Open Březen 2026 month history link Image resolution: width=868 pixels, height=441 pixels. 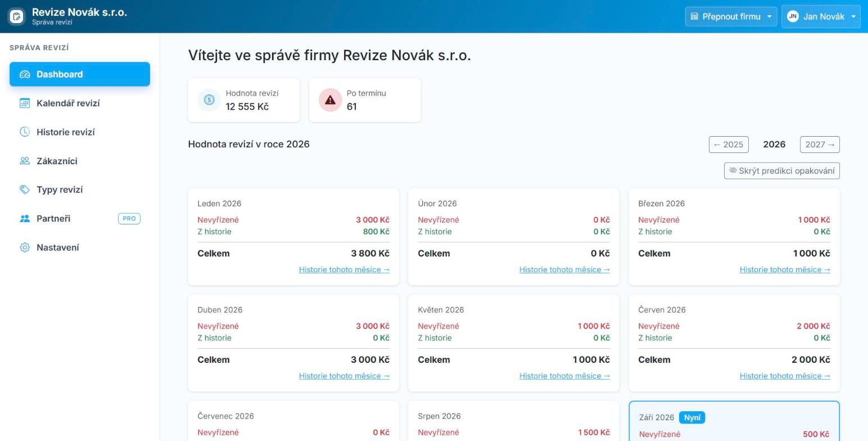pos(785,269)
